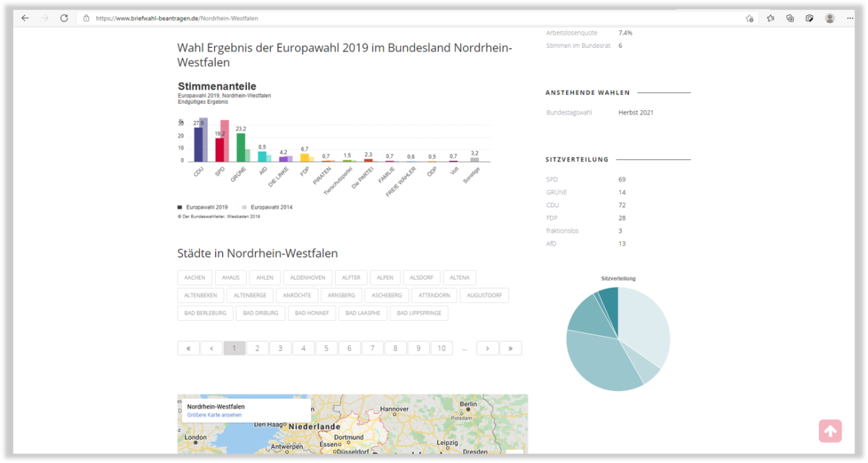Open 'Größere Karte ansehen' map link
Viewport: 868px width, 463px height.
tap(214, 415)
